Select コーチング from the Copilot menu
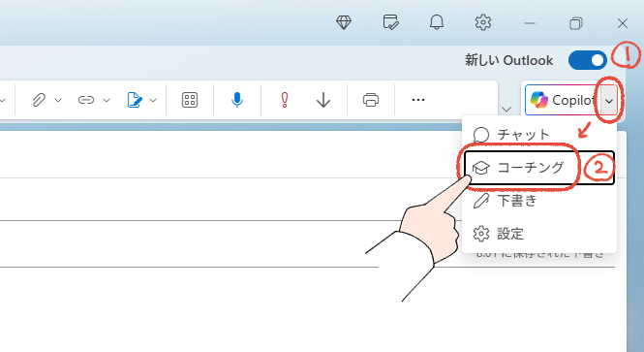Viewport: 644px width, 352px height. pyautogui.click(x=538, y=168)
